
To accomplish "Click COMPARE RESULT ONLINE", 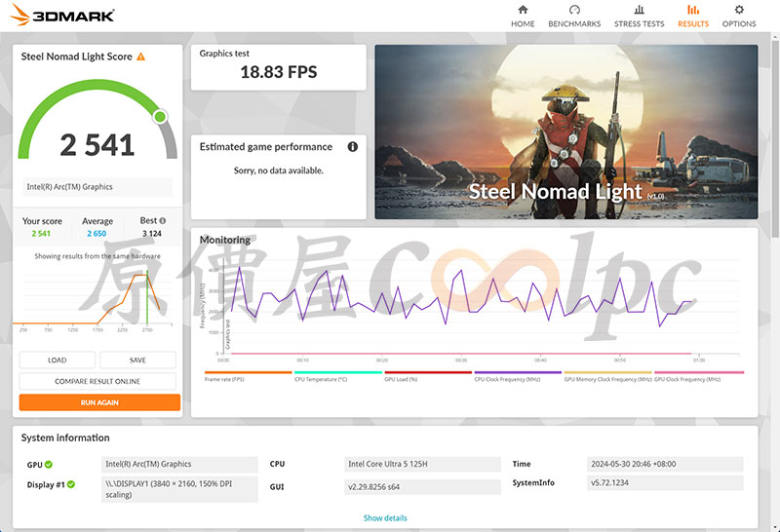I will coord(97,381).
